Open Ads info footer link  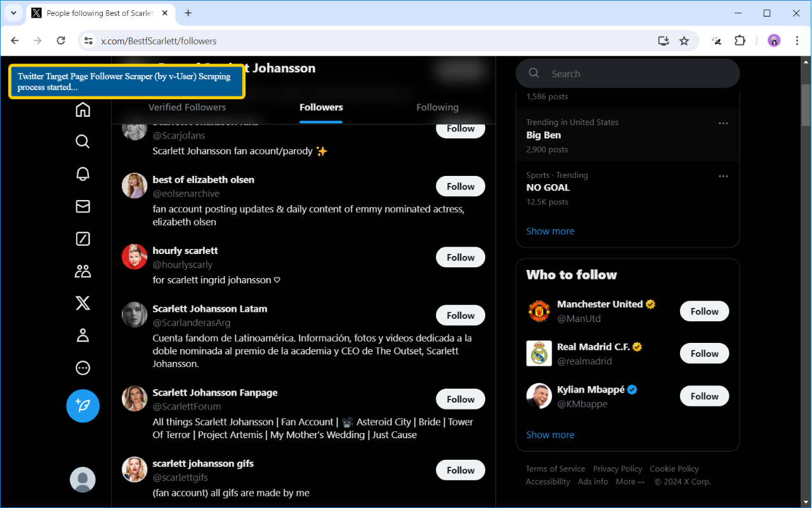pyautogui.click(x=593, y=482)
